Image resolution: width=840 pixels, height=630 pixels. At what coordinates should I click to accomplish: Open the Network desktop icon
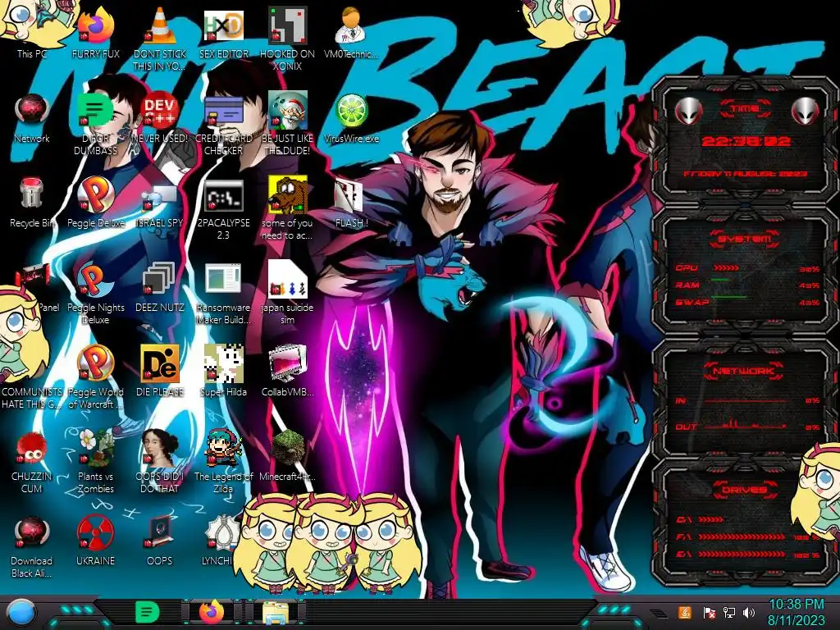[x=32, y=118]
